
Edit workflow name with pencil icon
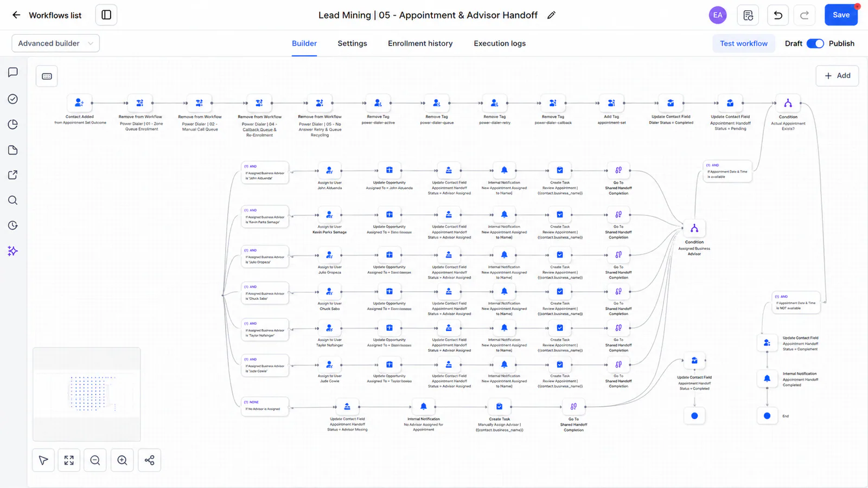click(551, 15)
